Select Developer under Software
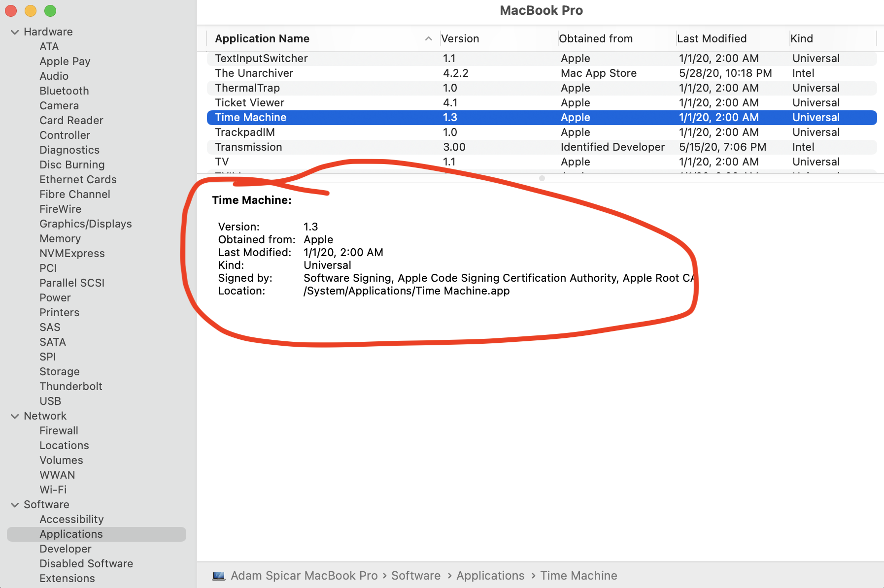 point(66,549)
